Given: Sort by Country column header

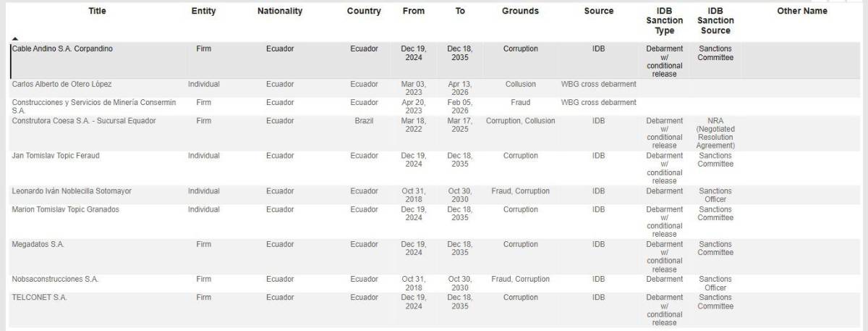Looking at the screenshot, I should click(364, 12).
